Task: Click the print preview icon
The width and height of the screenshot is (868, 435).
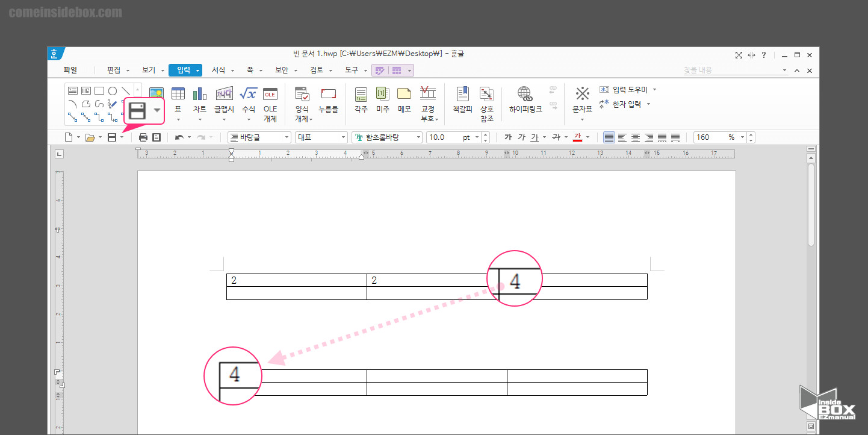Action: click(157, 137)
